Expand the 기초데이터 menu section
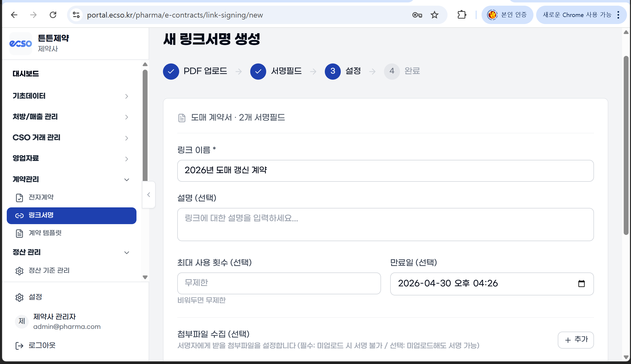The width and height of the screenshot is (631, 364). click(x=70, y=96)
